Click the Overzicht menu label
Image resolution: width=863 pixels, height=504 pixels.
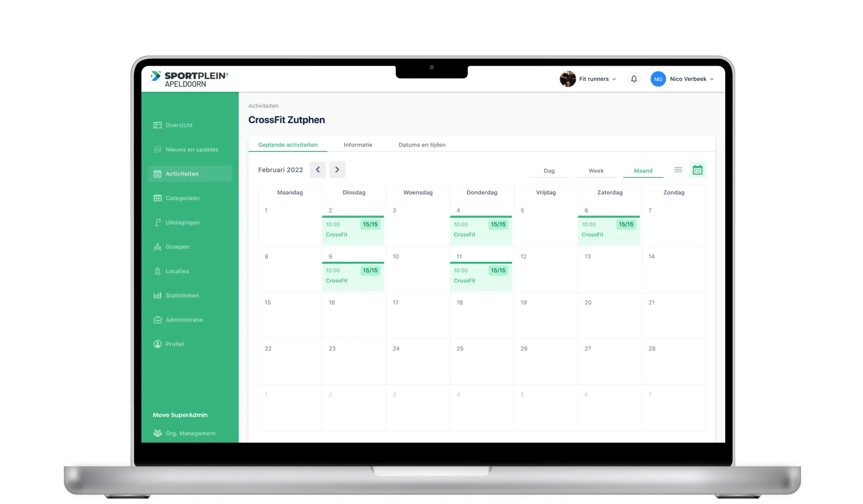[179, 125]
